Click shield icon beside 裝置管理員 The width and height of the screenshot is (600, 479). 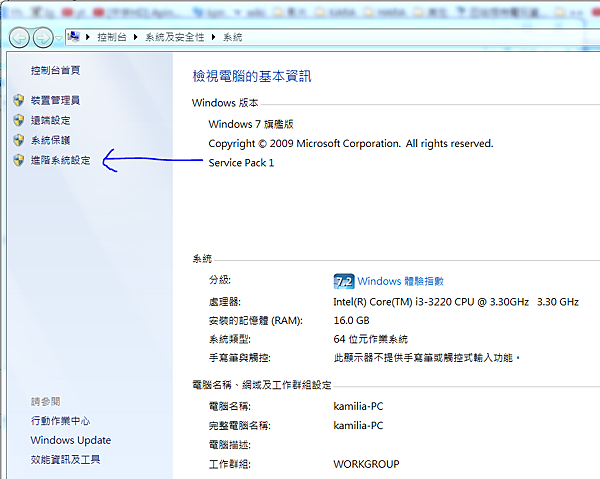coord(18,100)
